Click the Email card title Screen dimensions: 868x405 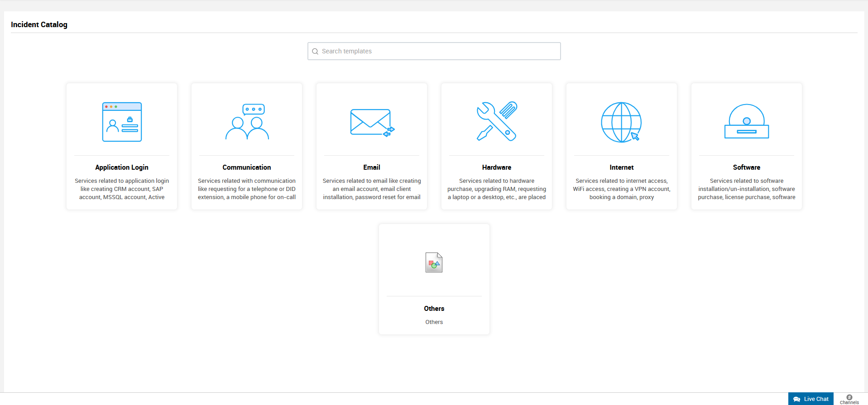372,167
